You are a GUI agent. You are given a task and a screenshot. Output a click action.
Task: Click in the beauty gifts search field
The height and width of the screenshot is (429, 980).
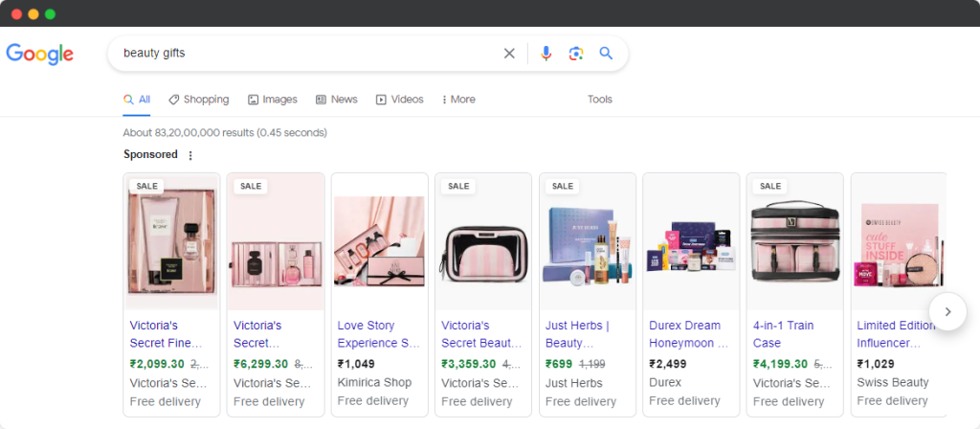[309, 54]
